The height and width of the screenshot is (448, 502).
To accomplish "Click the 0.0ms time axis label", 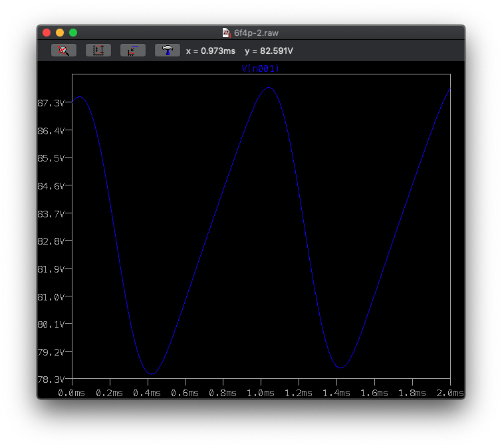I will click(x=72, y=393).
